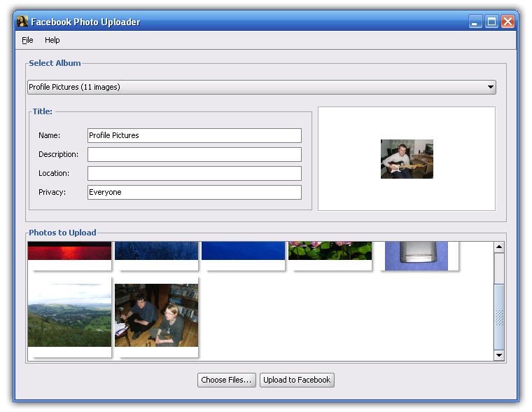Click the Title: group label
This screenshot has width=532, height=412.
tap(43, 111)
